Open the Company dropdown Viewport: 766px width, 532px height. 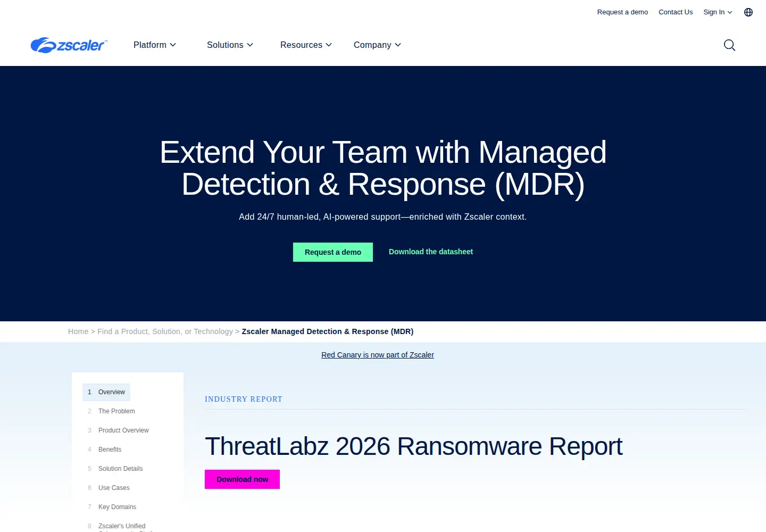(x=377, y=45)
